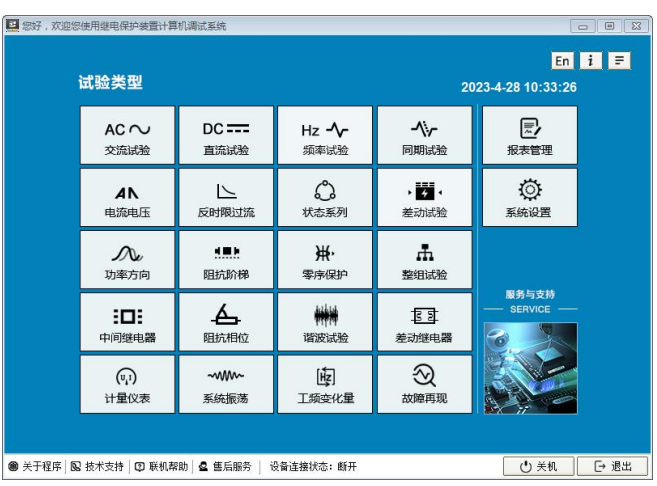Click the info "i" button
This screenshot has width=657, height=486.
click(591, 61)
